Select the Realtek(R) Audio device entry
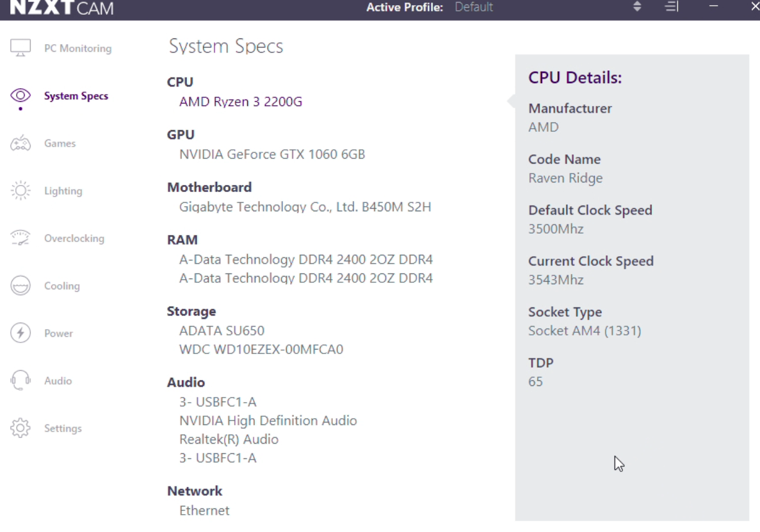 coord(229,439)
